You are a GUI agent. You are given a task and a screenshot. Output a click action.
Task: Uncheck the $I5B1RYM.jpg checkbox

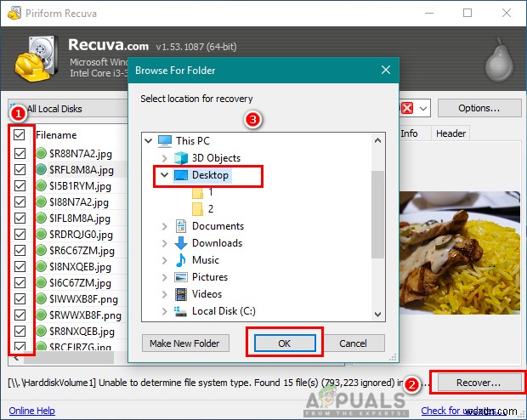(20, 185)
